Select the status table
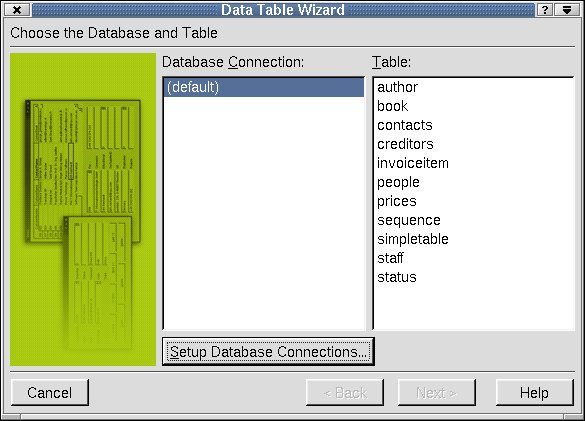 coord(397,277)
